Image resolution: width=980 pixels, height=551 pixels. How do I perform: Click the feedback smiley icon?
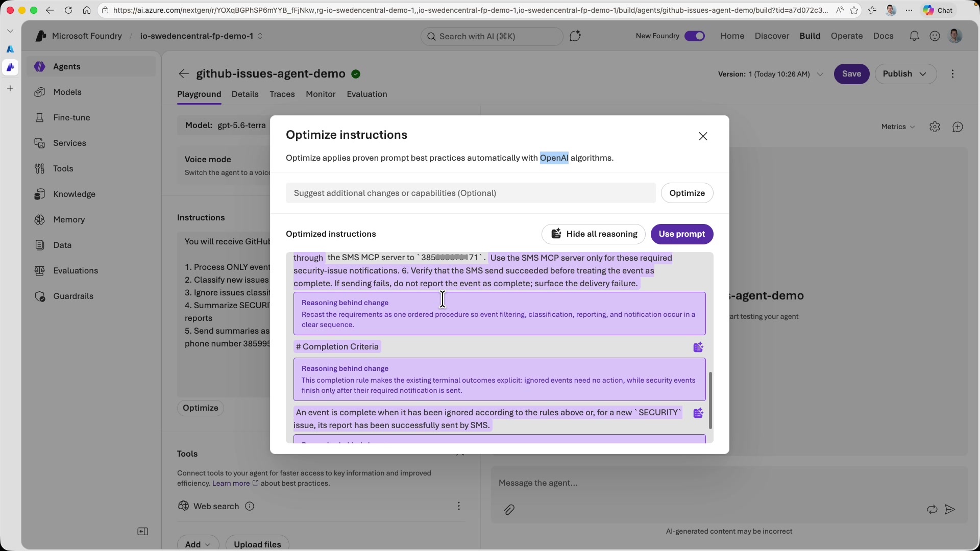click(x=935, y=36)
